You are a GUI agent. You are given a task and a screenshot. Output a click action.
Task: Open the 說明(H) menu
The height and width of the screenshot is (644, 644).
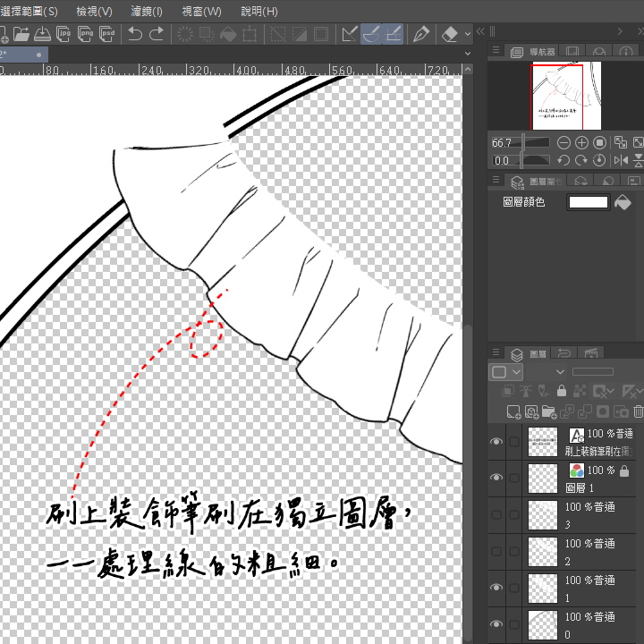[259, 12]
